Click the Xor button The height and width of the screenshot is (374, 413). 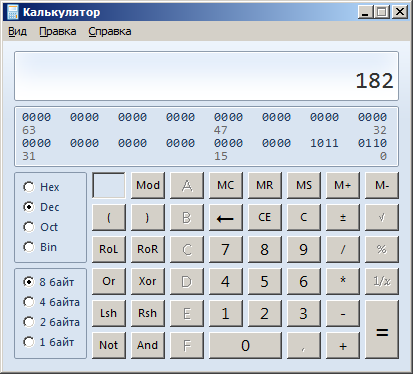[x=148, y=281]
